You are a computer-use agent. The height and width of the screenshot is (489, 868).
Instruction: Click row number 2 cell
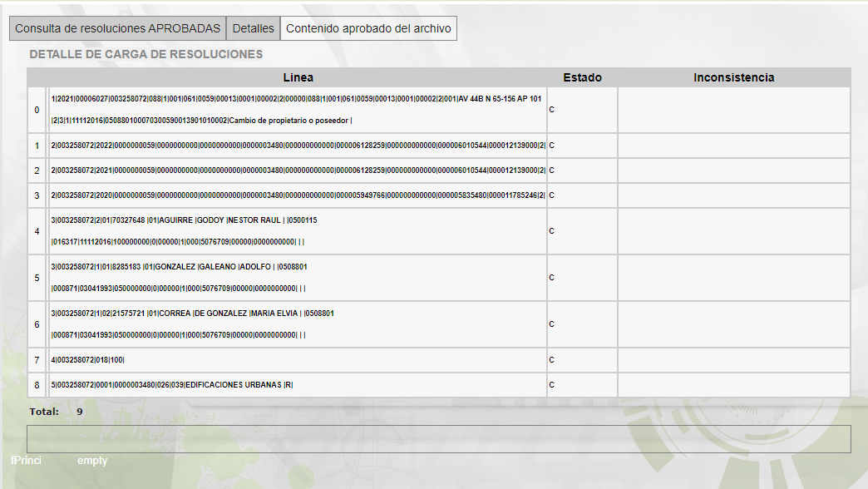37,170
